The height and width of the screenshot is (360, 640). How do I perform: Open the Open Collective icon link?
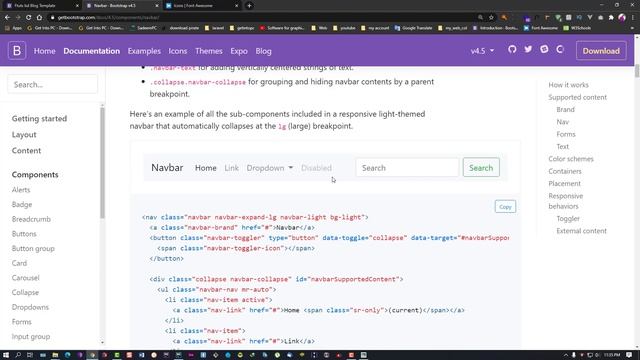tap(560, 49)
